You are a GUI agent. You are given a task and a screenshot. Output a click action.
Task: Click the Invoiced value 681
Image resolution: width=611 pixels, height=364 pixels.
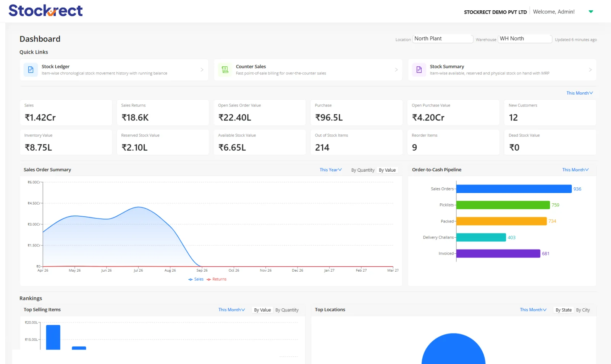click(546, 254)
